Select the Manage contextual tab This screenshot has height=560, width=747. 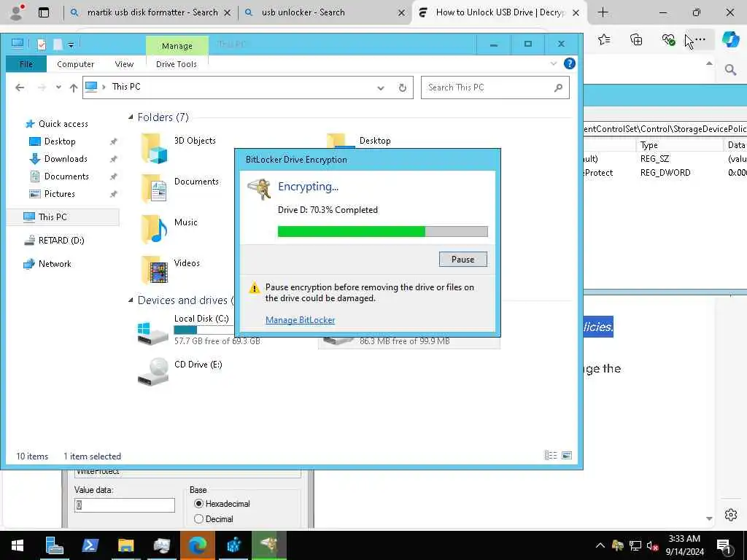[177, 46]
